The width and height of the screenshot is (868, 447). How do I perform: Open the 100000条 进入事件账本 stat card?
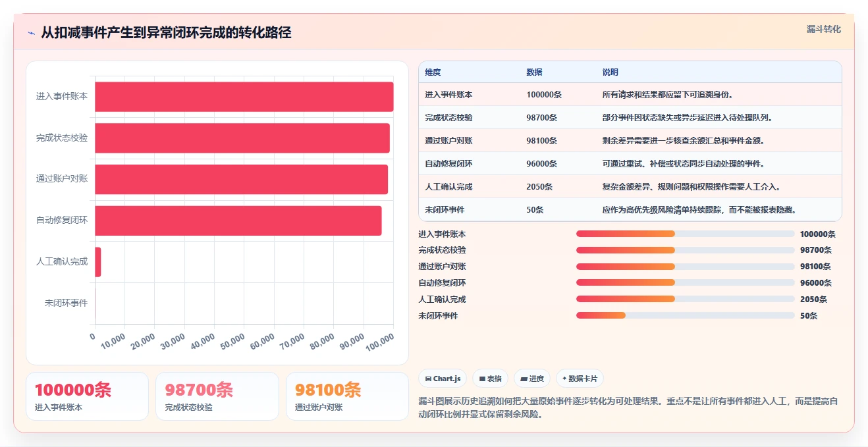coord(87,396)
